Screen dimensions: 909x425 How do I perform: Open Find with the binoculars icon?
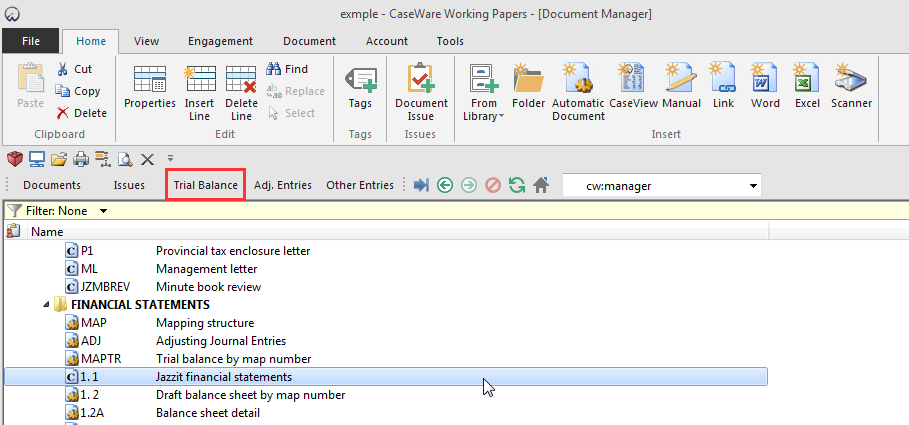(x=273, y=69)
